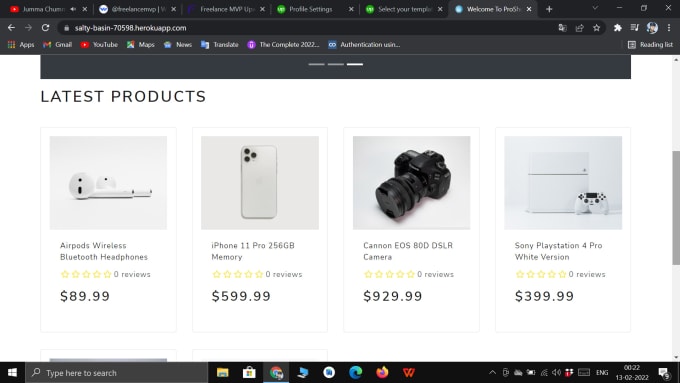This screenshot has width=680, height=383.
Task: Click the Cannon EOS 80D camera image
Action: pyautogui.click(x=411, y=183)
